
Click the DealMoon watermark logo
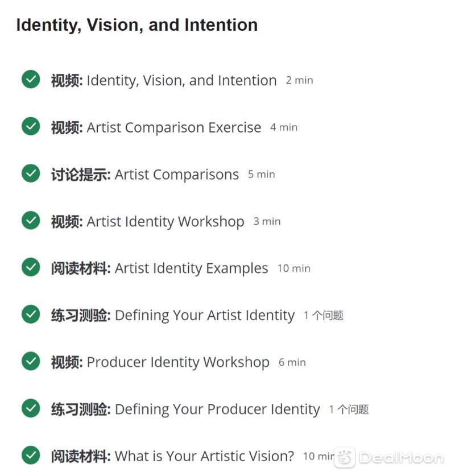click(389, 457)
